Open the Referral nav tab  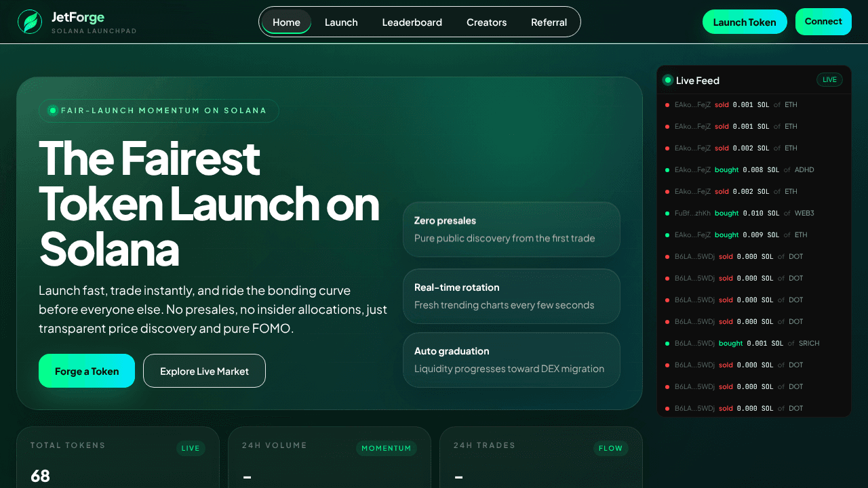549,22
